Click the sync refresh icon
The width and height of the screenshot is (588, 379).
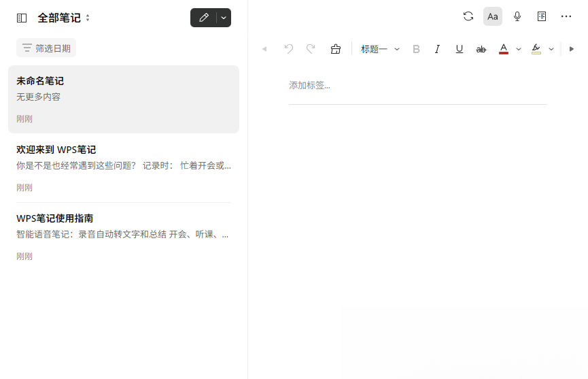468,16
